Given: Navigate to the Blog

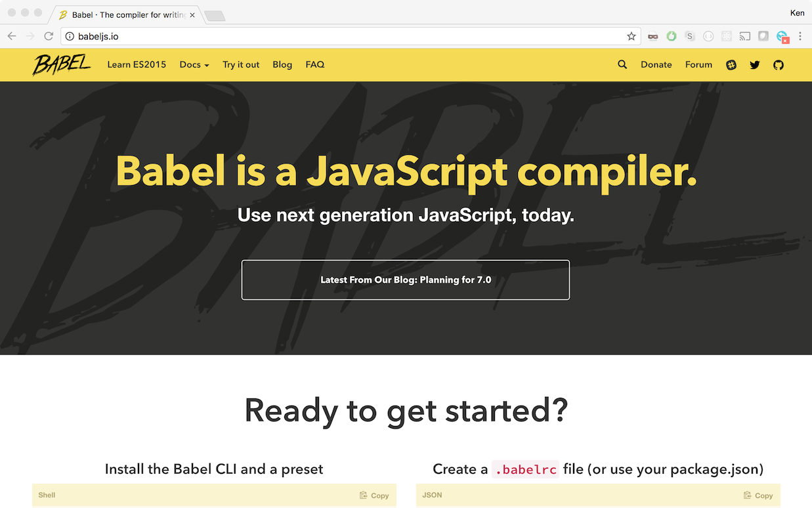Looking at the screenshot, I should tap(282, 64).
